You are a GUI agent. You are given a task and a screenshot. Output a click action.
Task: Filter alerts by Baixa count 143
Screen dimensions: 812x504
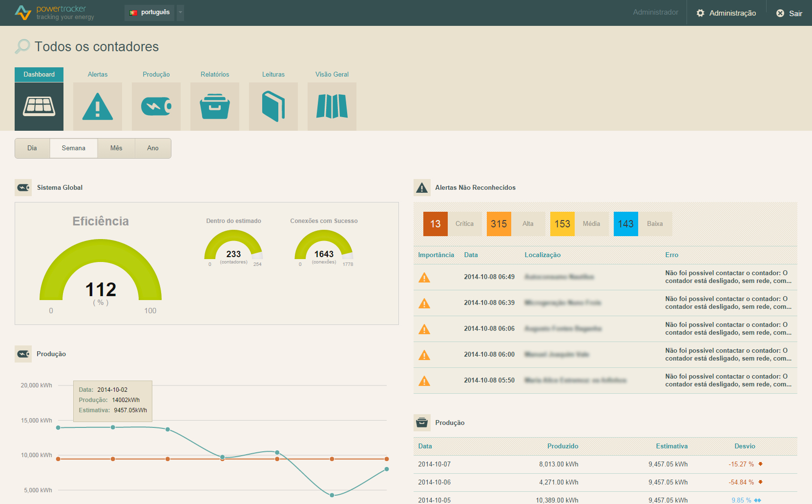[643, 224]
